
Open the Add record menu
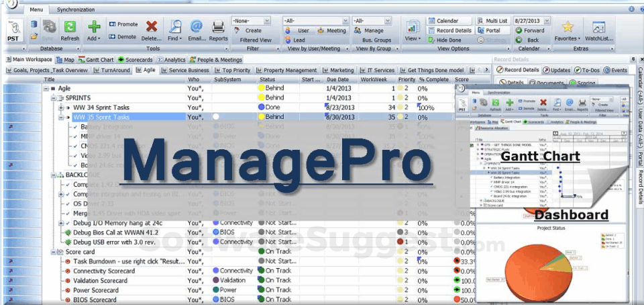pos(94,31)
